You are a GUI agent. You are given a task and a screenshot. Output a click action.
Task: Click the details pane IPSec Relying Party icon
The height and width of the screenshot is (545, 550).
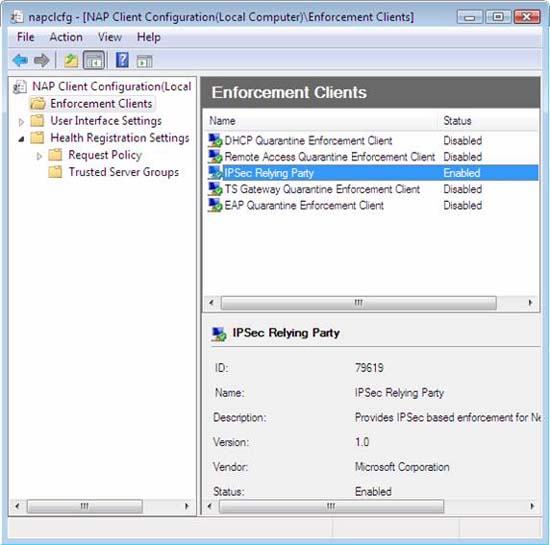pos(219,334)
